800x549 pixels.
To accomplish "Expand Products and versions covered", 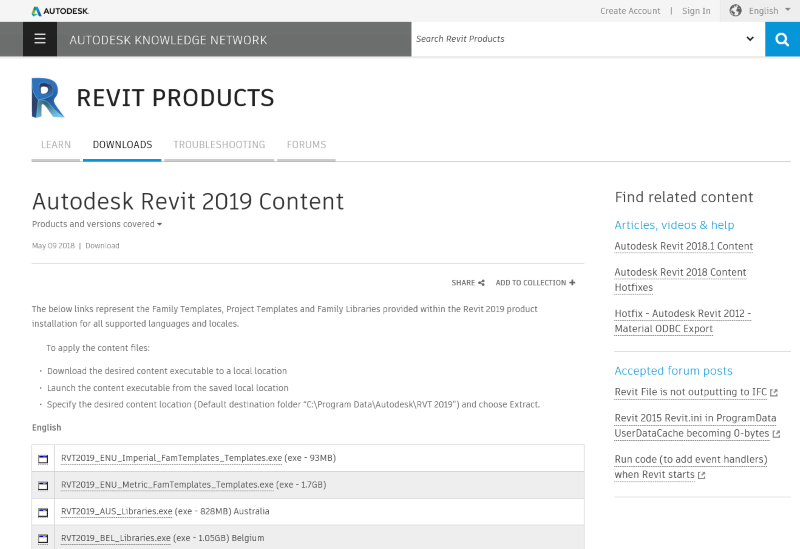I will pos(97,224).
